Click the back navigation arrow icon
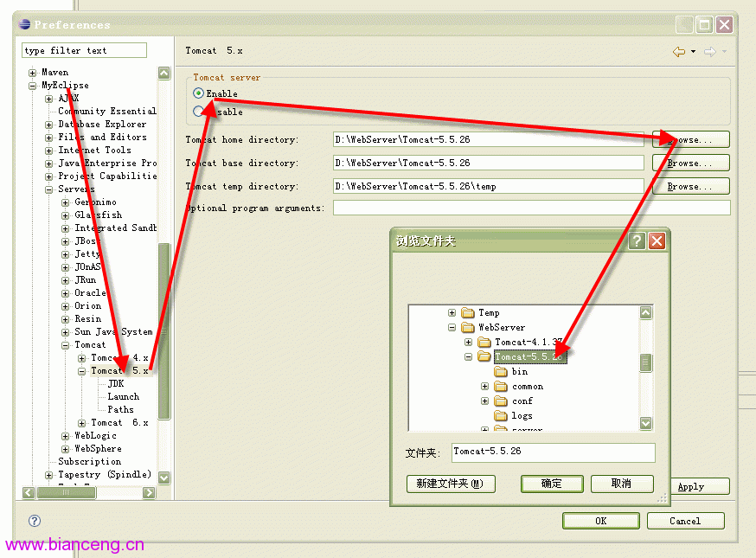The image size is (756, 558). [679, 52]
